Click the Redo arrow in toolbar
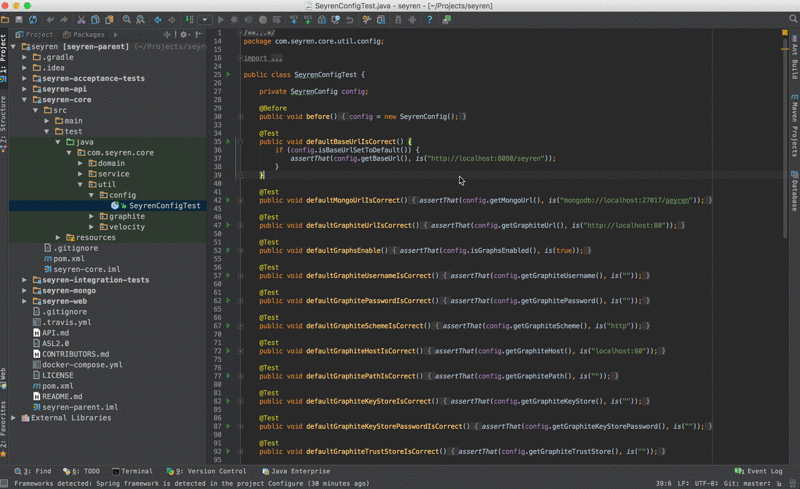 [64, 20]
